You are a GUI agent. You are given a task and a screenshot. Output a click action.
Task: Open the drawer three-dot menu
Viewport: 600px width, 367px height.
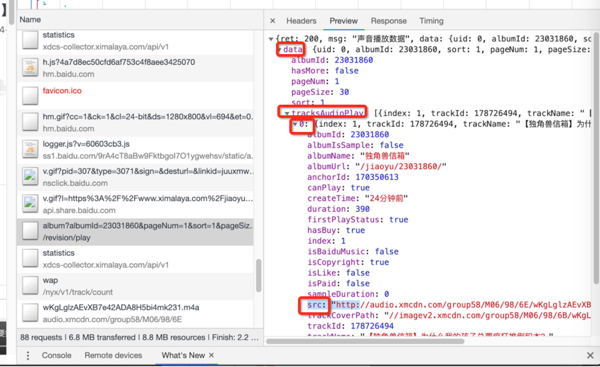pyautogui.click(x=28, y=356)
